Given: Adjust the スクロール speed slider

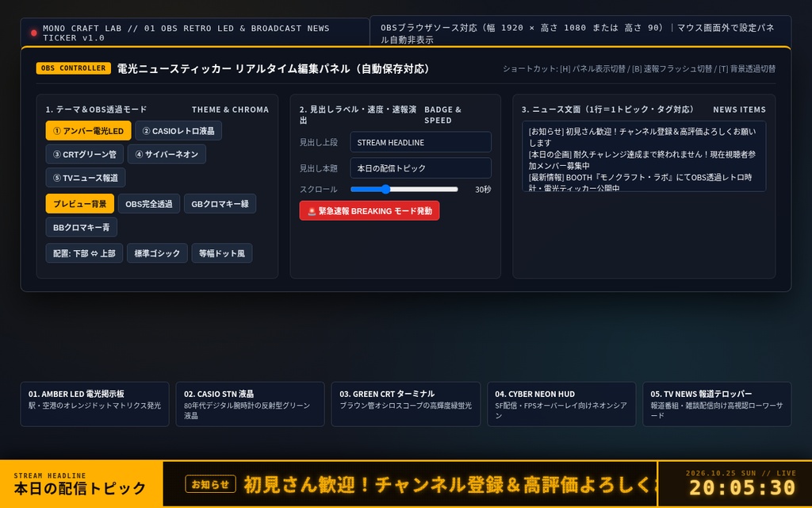Looking at the screenshot, I should point(404,189).
